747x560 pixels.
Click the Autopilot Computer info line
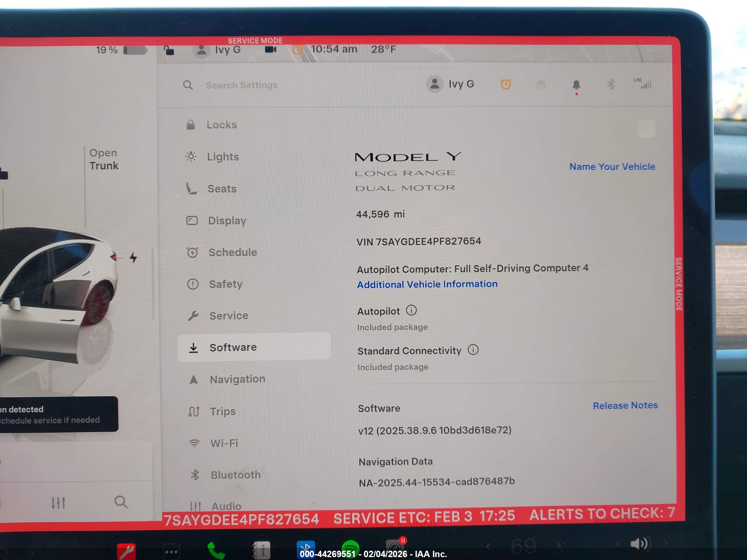472,269
